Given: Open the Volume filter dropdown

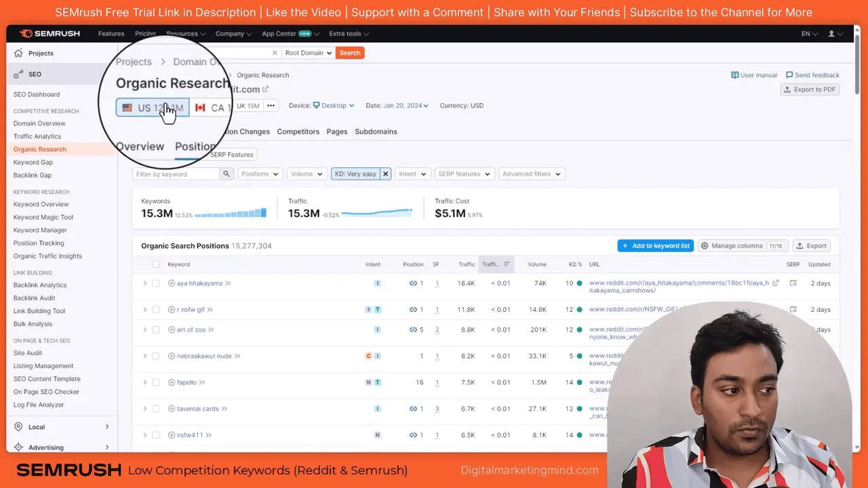Looking at the screenshot, I should tap(306, 174).
